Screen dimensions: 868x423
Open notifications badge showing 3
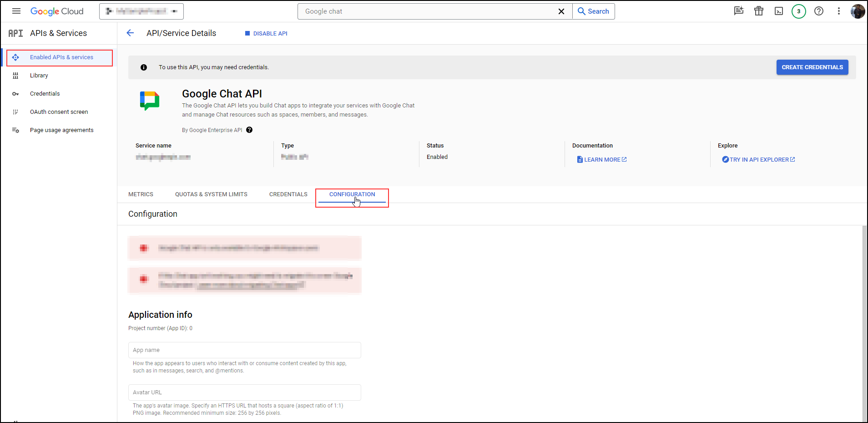click(x=799, y=11)
